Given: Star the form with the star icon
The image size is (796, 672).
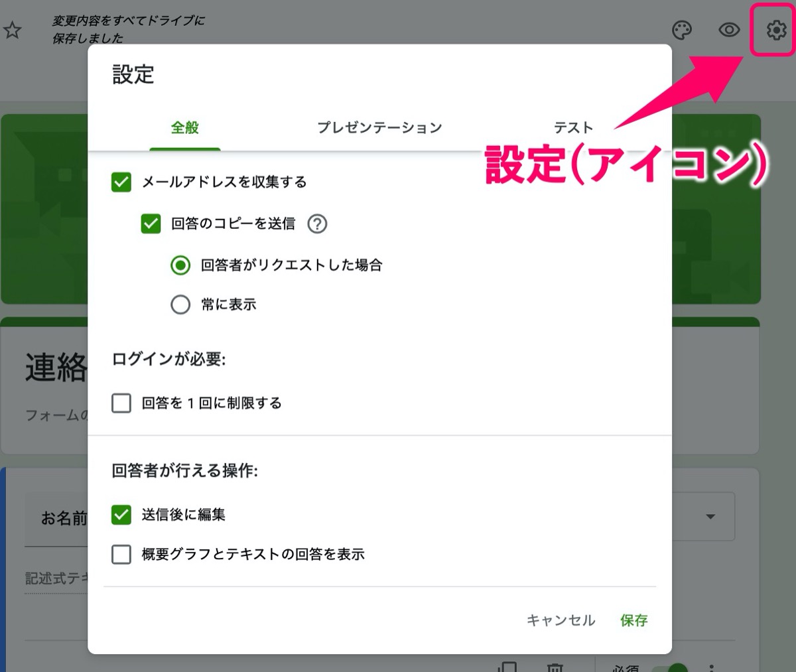Looking at the screenshot, I should tap(13, 31).
